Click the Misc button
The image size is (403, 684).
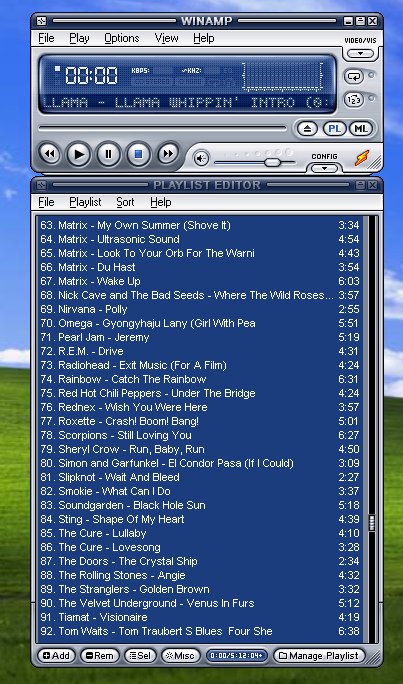pos(181,655)
